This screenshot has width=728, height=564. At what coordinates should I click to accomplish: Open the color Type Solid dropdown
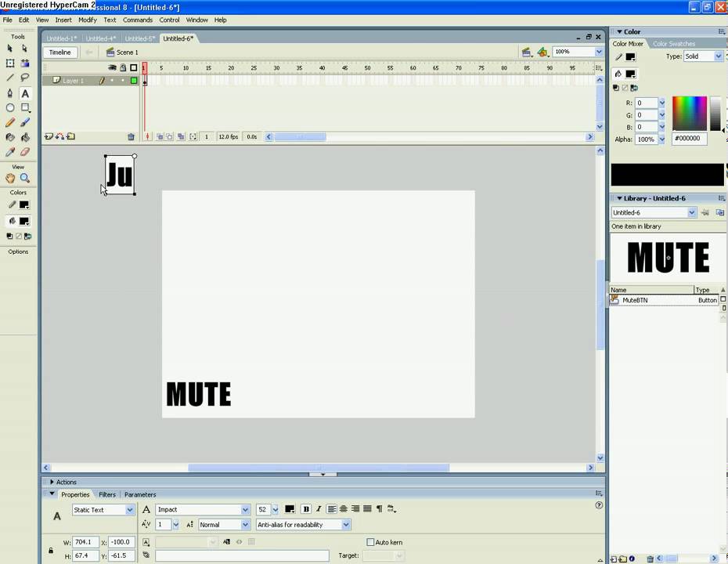pyautogui.click(x=719, y=56)
